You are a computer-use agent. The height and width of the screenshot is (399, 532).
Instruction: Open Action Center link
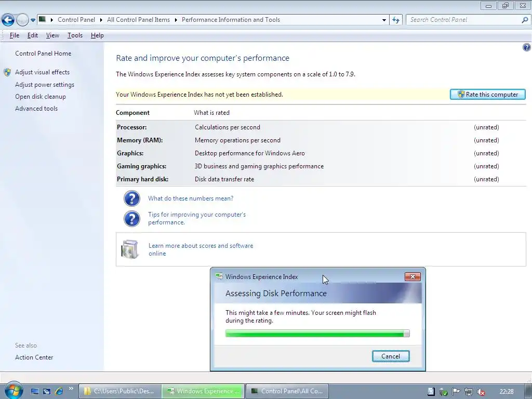click(34, 357)
